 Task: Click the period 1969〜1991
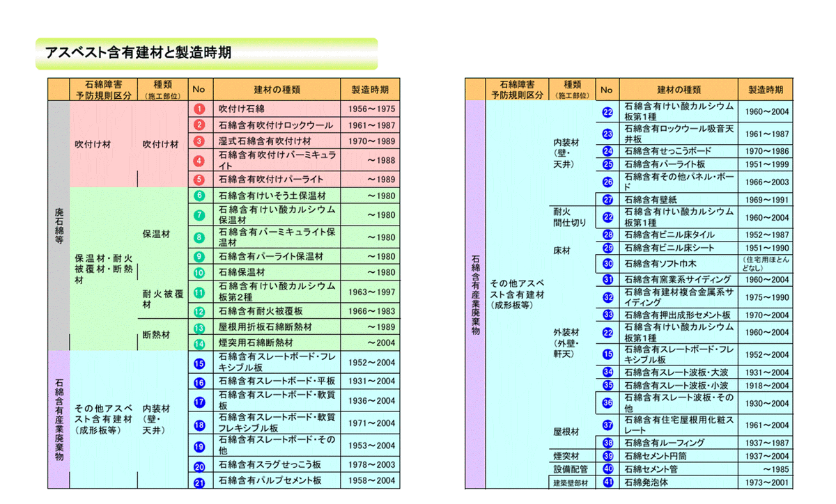pyautogui.click(x=766, y=200)
